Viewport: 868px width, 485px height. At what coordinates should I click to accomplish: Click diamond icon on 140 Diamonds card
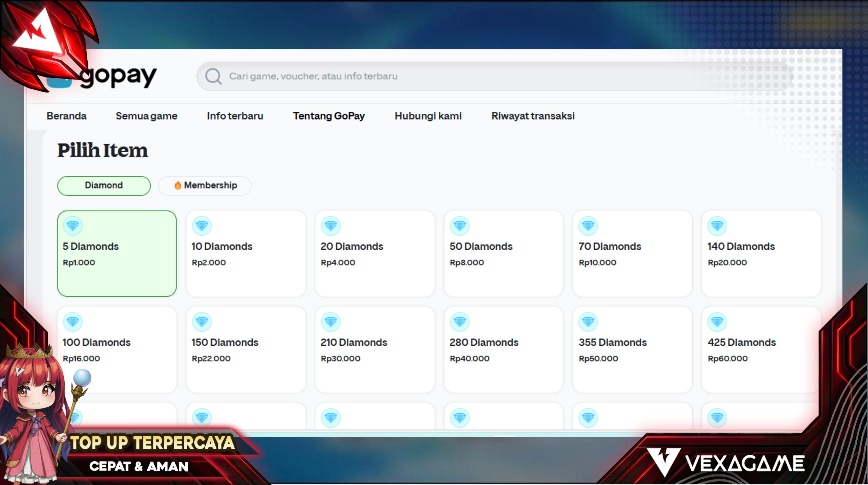[717, 226]
